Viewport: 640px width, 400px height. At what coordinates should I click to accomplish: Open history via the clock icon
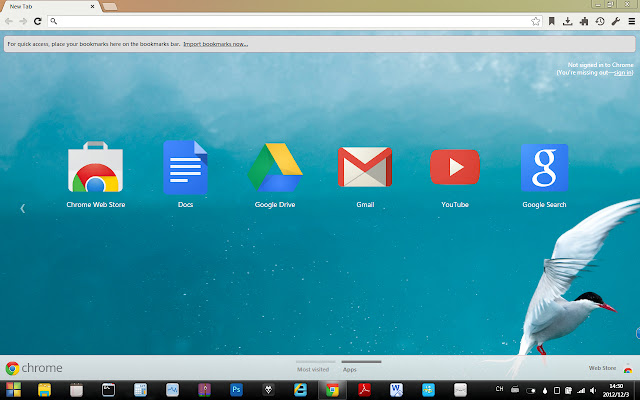click(x=600, y=21)
